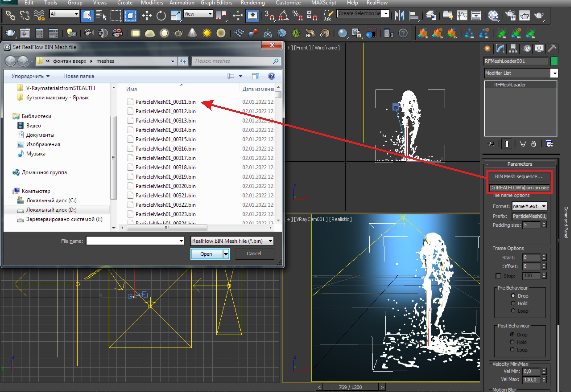Screen dimensions: 571x392
Task: Select Hold under Pre Behaviour
Action: [513, 303]
